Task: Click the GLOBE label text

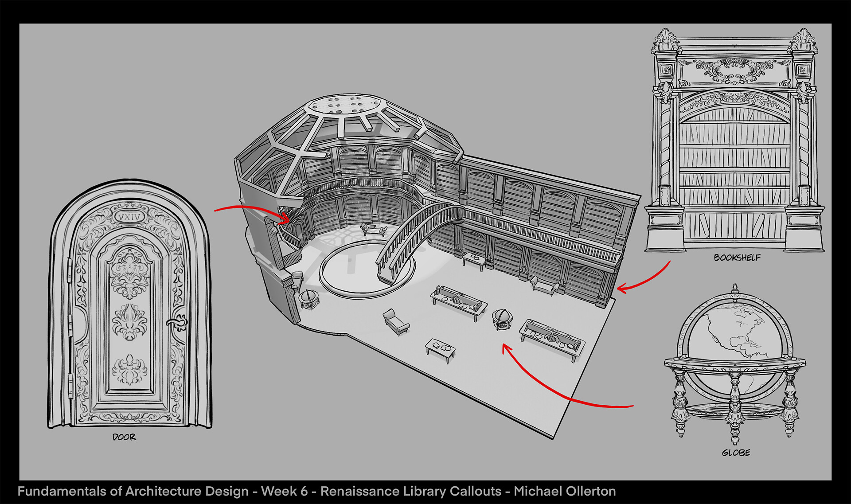Action: pos(736,453)
